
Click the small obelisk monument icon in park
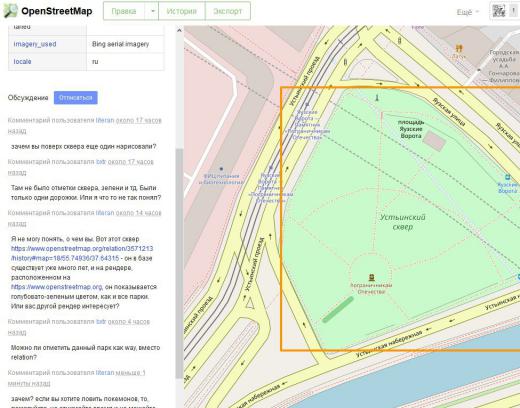coord(377,97)
